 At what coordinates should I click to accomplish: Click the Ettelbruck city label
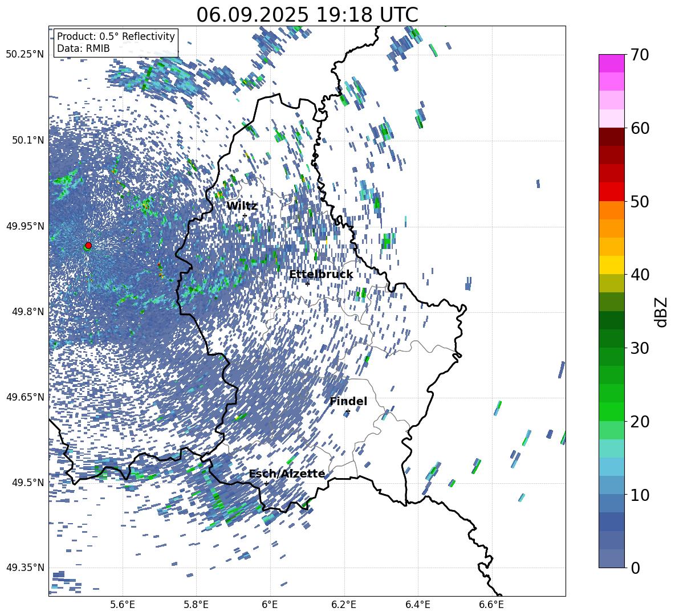coord(321,275)
